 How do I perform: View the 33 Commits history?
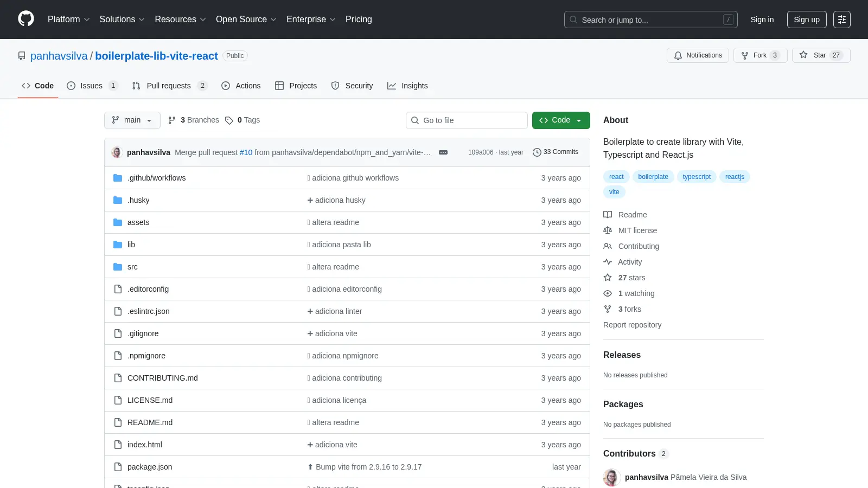click(x=556, y=152)
